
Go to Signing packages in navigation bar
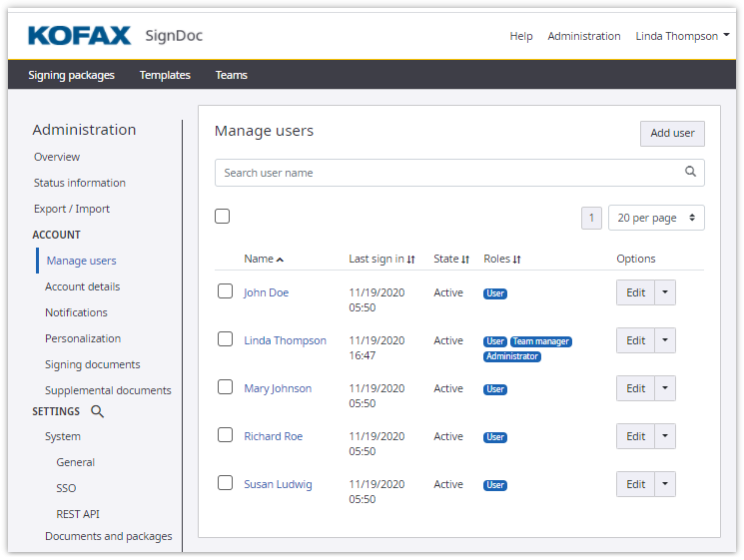[71, 75]
